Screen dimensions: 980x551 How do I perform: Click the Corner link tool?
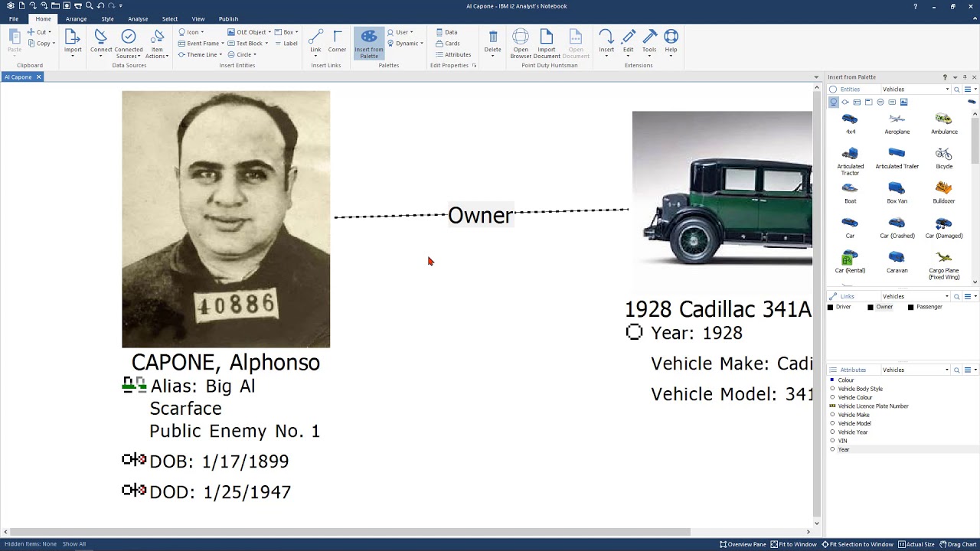pos(337,42)
